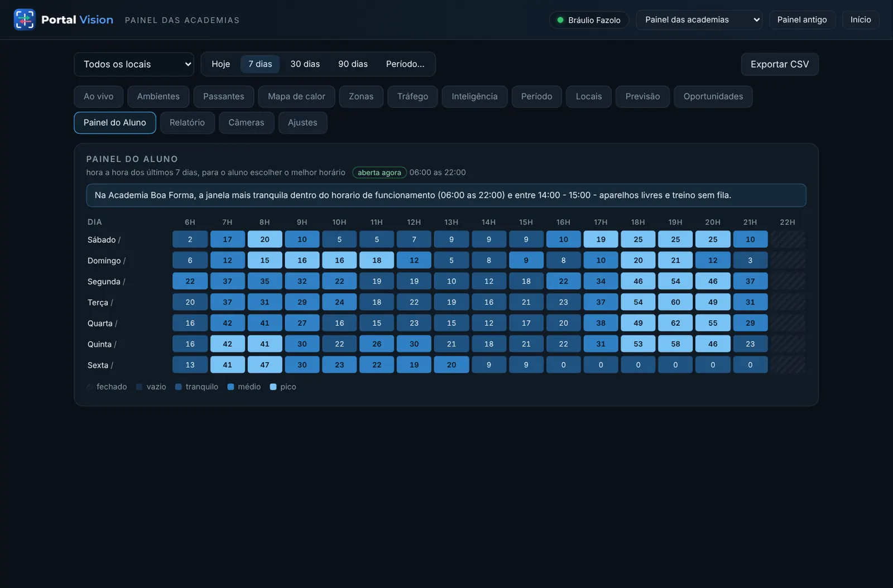The image size is (893, 588).
Task: Switch to the Mapa de calor tab
Action: [296, 97]
